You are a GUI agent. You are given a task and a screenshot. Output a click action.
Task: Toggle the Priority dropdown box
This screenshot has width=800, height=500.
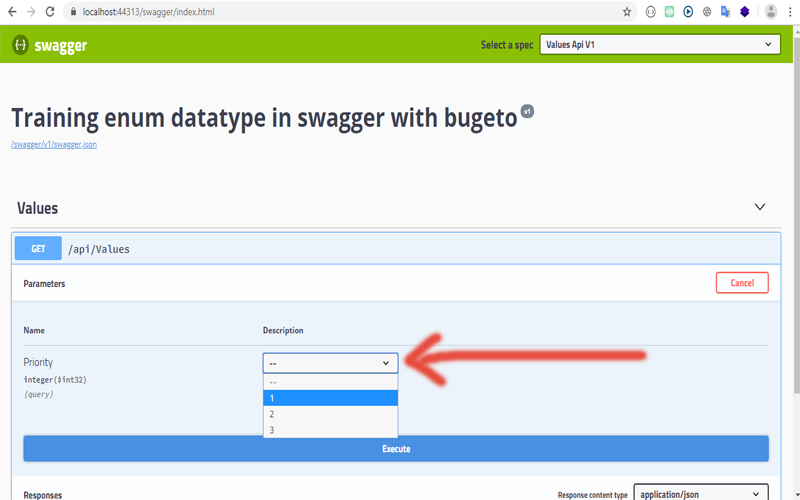(x=330, y=363)
